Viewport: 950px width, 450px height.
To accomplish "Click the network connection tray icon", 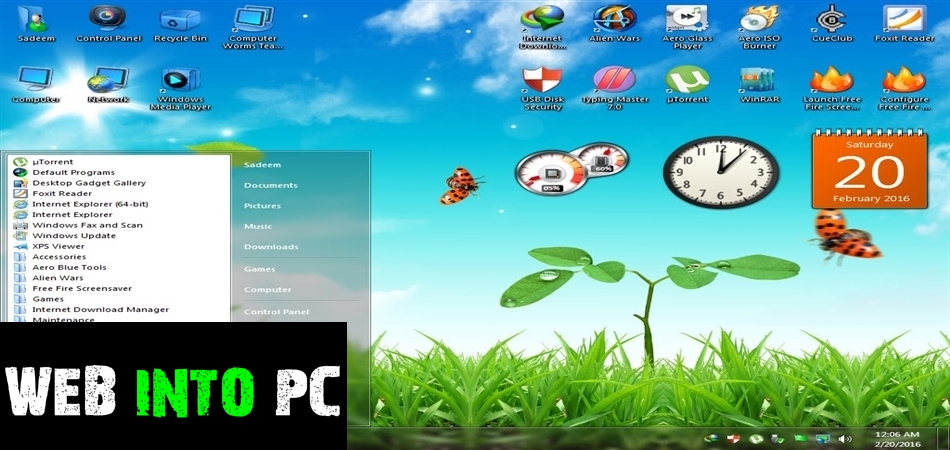I will pyautogui.click(x=822, y=438).
